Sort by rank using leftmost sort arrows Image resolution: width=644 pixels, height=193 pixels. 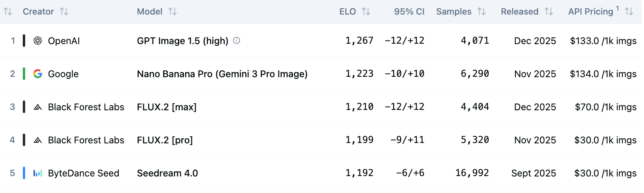(x=8, y=11)
